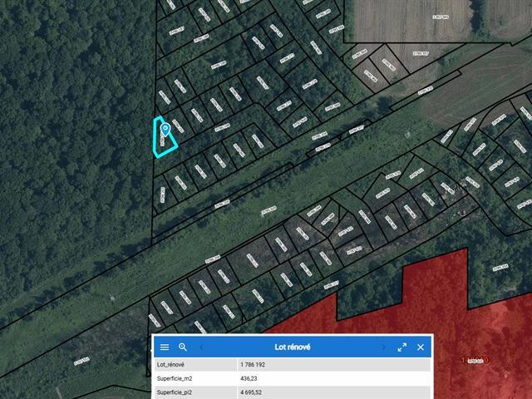This screenshot has width=532, height=399.
Task: Expand the Lot rénové panel to fullscreen
Action: tap(402, 347)
